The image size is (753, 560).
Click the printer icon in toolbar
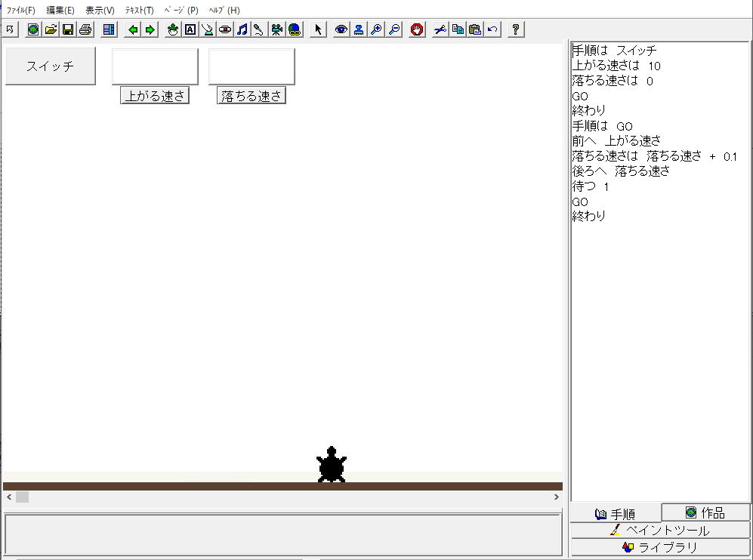click(x=85, y=29)
